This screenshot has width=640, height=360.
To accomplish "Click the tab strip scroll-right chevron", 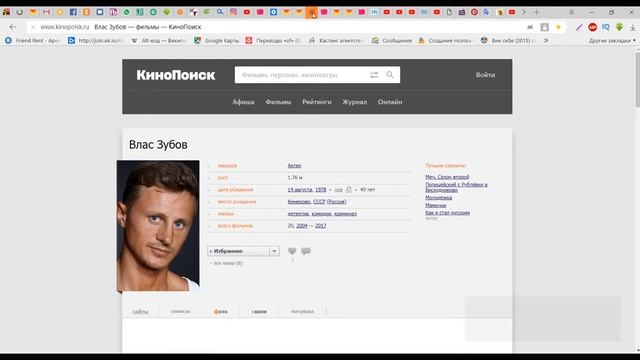I will coord(524,12).
